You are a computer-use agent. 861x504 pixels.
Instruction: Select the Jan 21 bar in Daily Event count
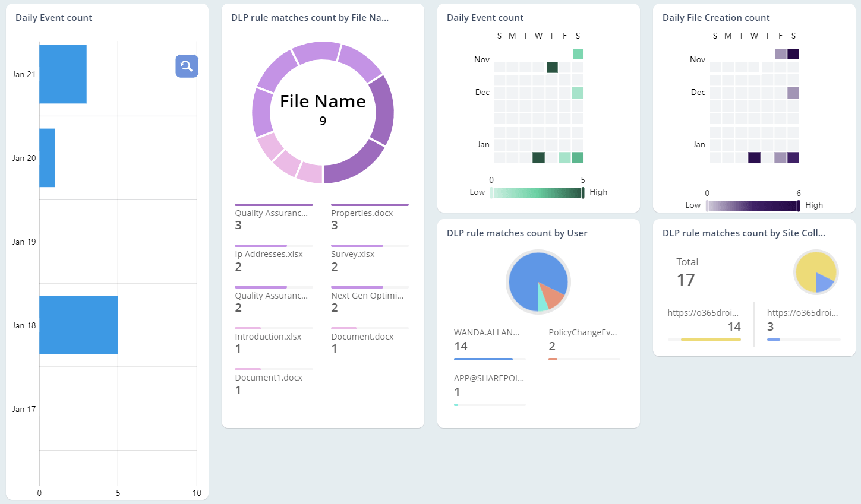(62, 74)
